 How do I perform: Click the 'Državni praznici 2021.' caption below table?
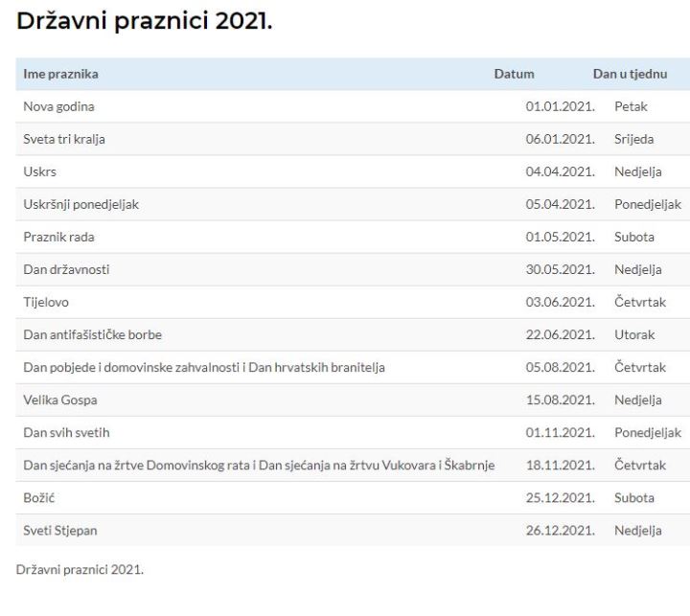(80, 570)
